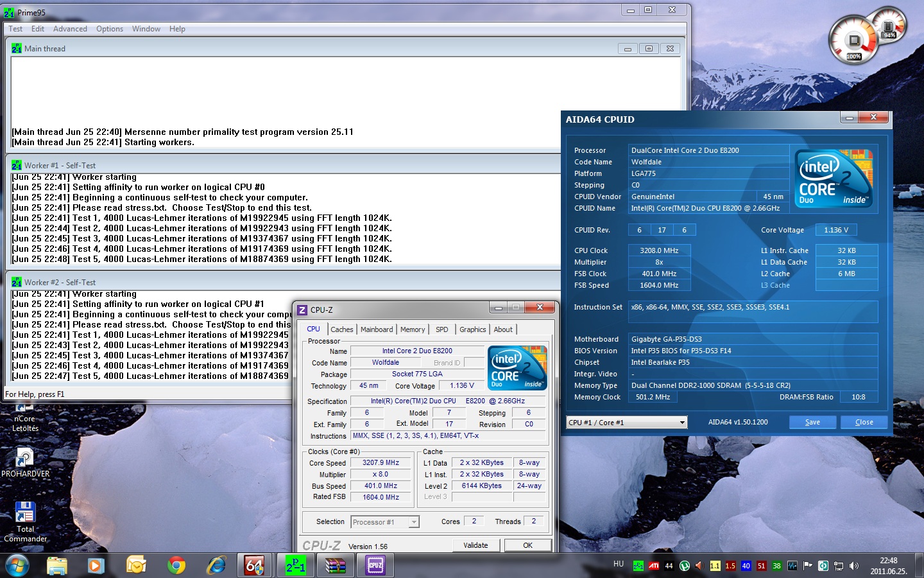Click the Memory Clock 501.2 MHz value
The width and height of the screenshot is (924, 578).
click(x=653, y=397)
